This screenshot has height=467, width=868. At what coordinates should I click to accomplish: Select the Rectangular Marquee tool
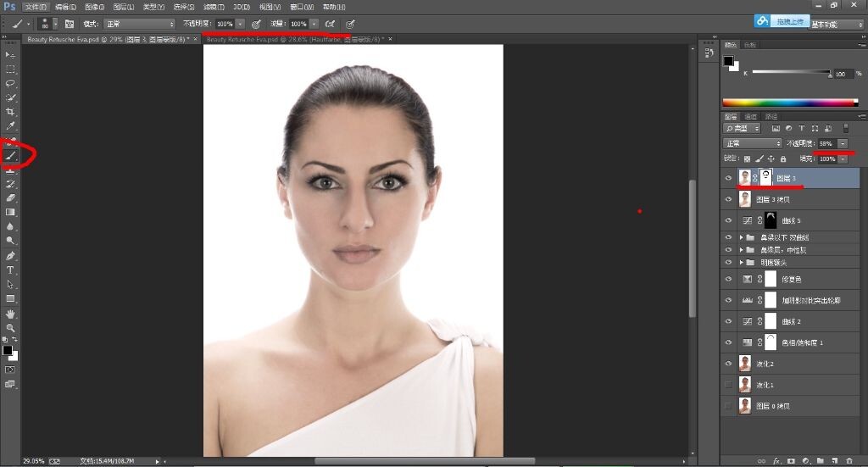[x=10, y=69]
